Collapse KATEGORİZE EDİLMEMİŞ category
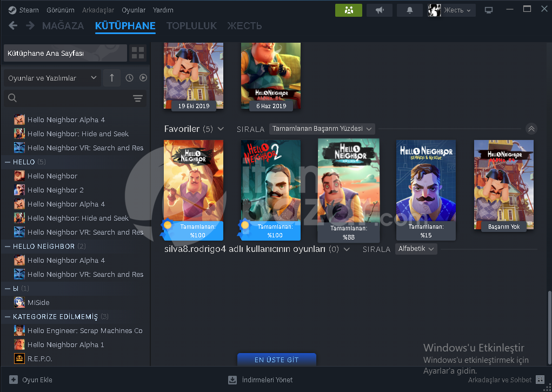Image resolution: width=552 pixels, height=392 pixels. click(8, 317)
